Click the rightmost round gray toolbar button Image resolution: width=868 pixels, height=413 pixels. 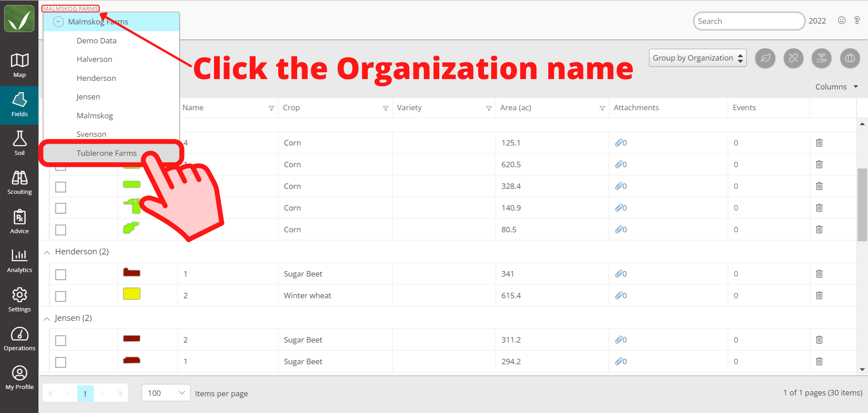point(850,58)
